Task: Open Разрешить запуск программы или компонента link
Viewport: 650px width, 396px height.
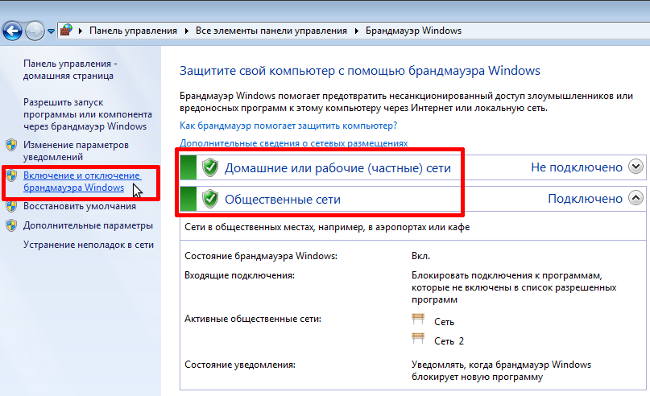Action: tap(87, 114)
